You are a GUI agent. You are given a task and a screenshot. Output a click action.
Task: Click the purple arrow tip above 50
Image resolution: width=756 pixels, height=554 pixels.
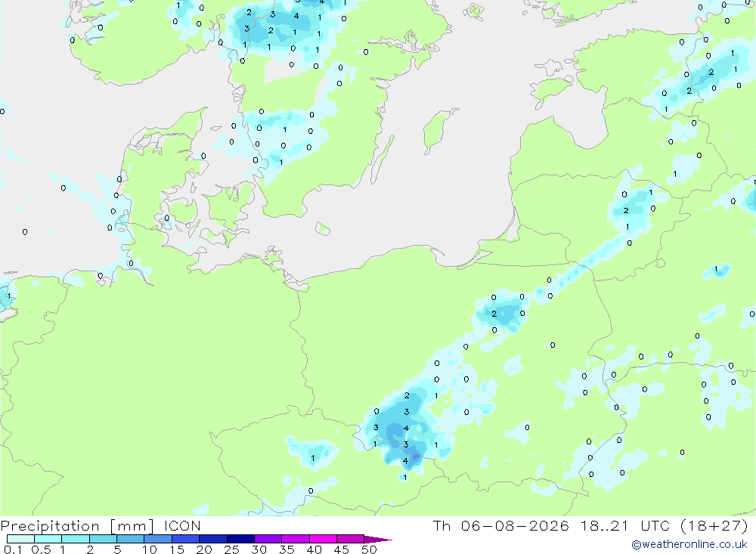(x=377, y=540)
